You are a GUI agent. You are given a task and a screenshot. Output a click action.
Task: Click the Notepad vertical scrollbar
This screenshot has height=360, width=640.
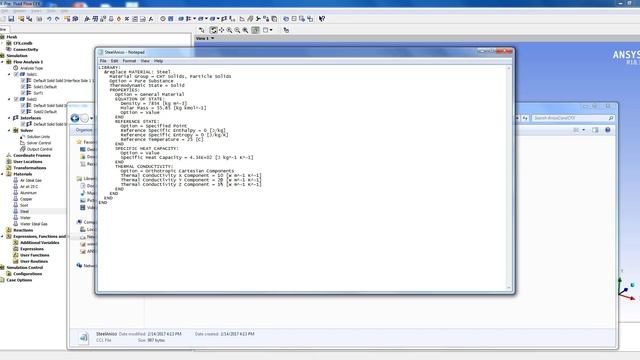509,178
